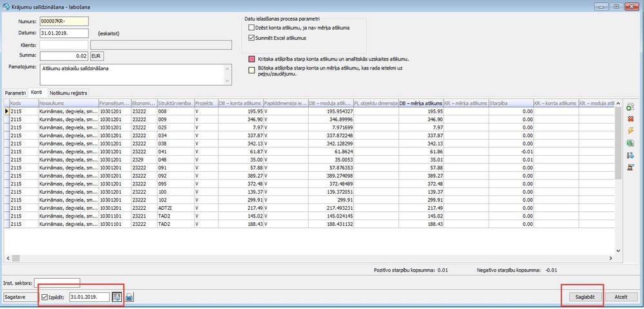Click the '(ieskaitot)' label next to Datums
644x309 pixels.
tap(109, 33)
